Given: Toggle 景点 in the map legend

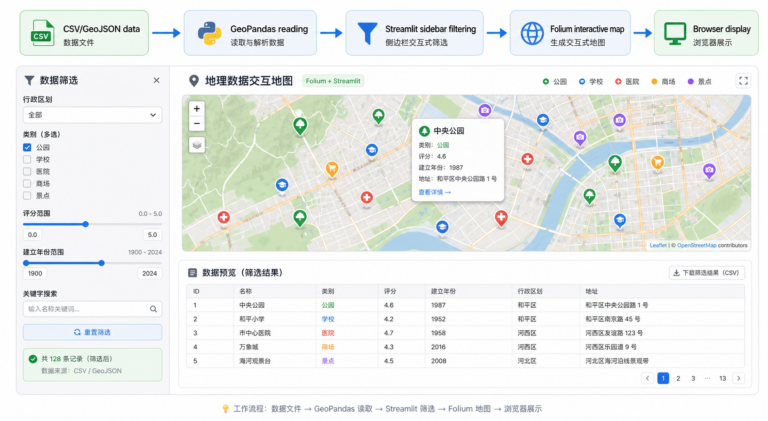Looking at the screenshot, I should (699, 82).
